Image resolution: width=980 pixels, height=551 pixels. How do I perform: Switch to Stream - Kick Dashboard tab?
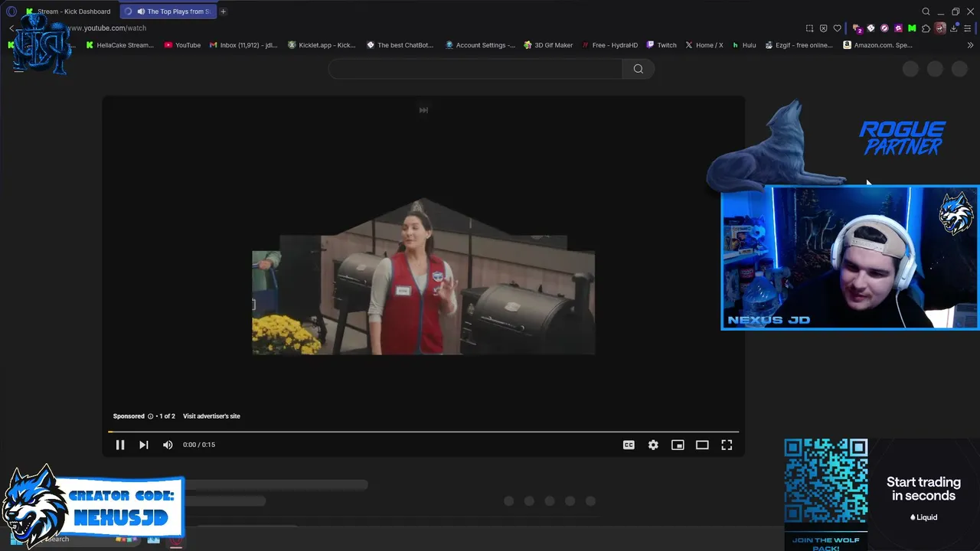pos(68,11)
